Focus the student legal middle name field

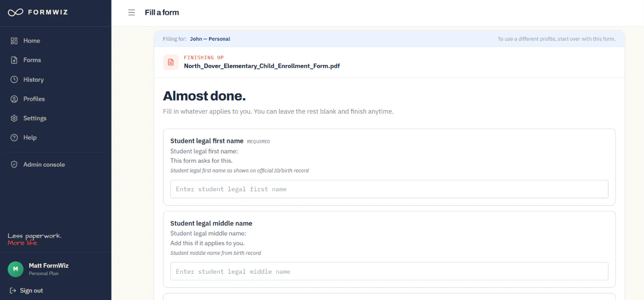(x=389, y=271)
